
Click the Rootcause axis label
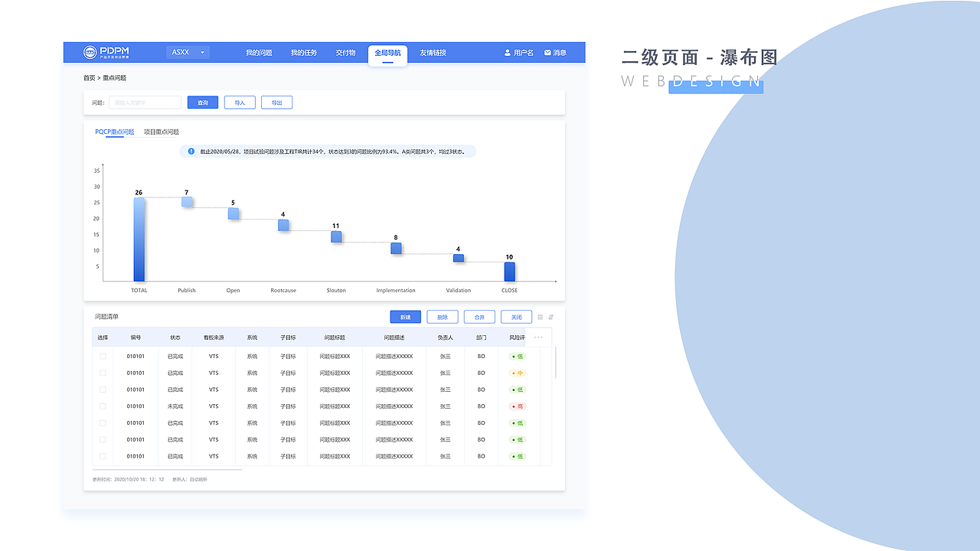[283, 291]
